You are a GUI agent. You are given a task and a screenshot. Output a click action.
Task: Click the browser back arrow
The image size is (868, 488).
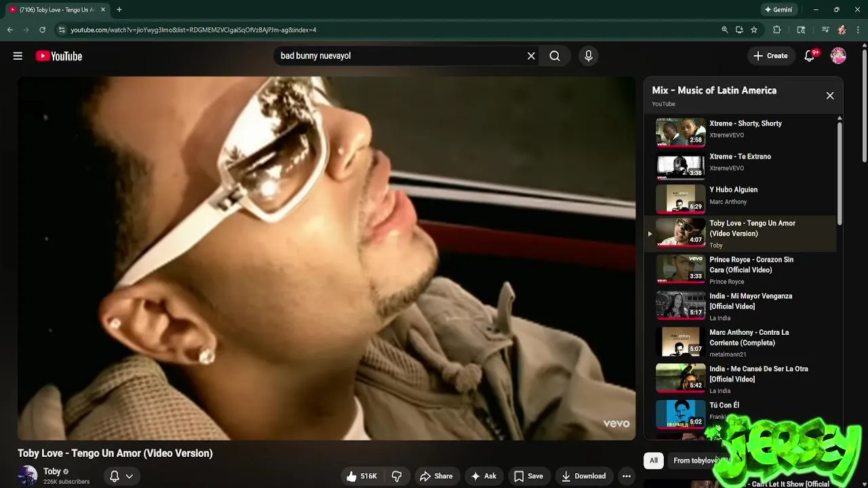tap(9, 30)
